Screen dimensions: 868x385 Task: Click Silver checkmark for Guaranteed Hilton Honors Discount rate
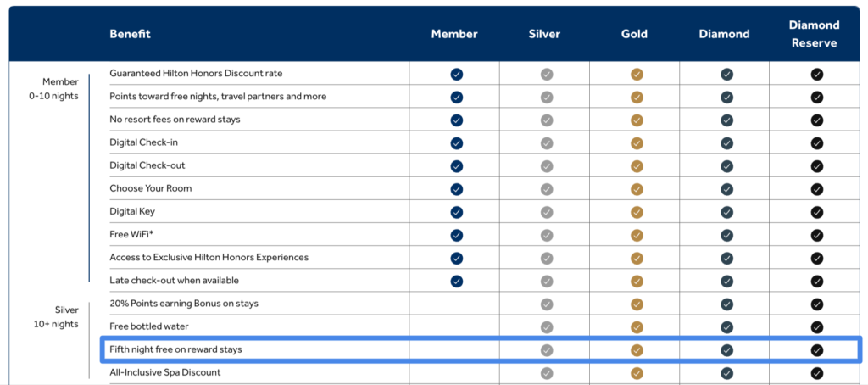pos(547,75)
